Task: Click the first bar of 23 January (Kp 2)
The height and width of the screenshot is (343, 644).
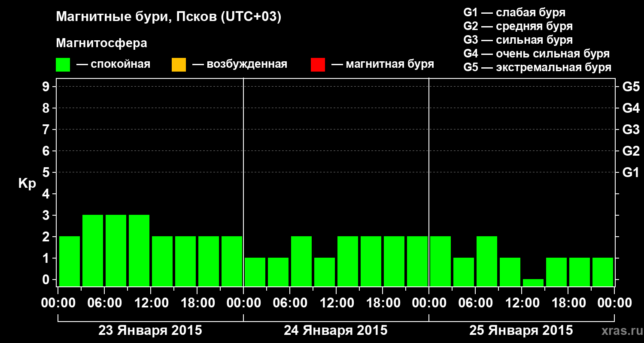Action: pyautogui.click(x=70, y=261)
